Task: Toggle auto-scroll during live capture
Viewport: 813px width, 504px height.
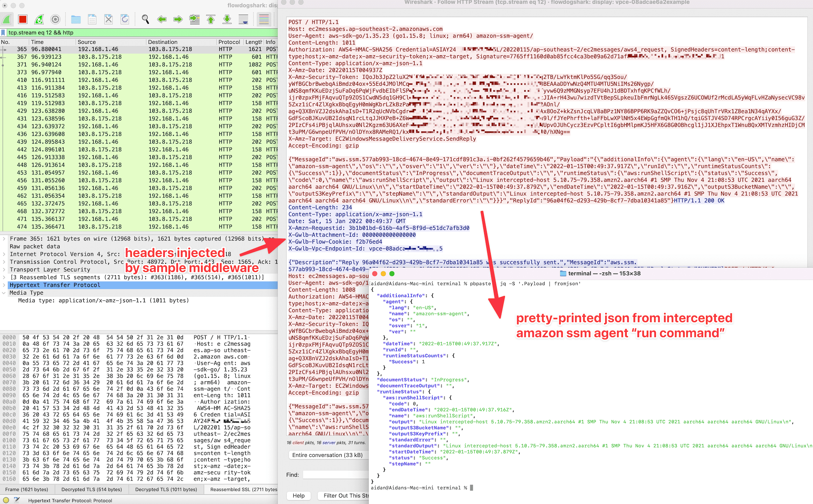Action: (243, 19)
